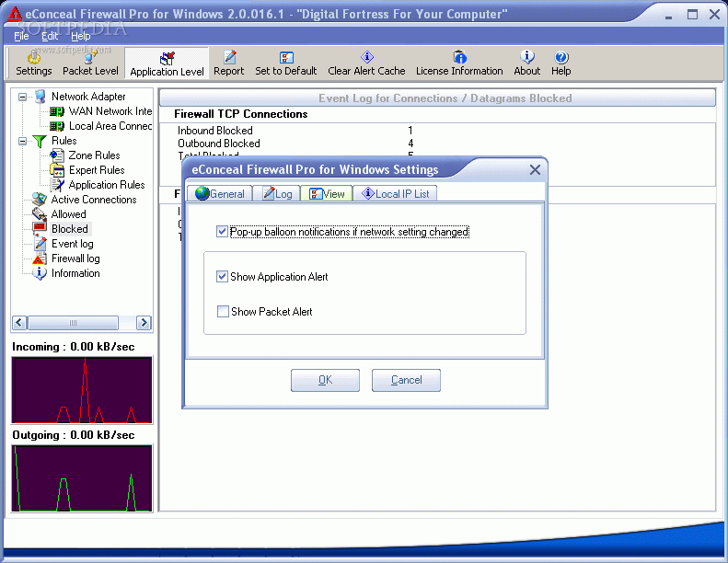Viewport: 728px width, 563px height.
Task: Open the Active Connections icon
Action: 40,200
